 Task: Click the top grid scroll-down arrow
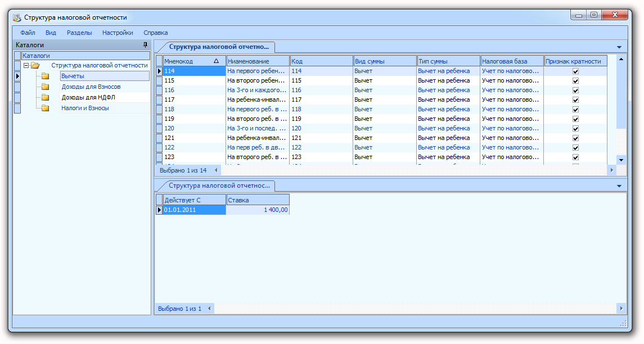(x=621, y=160)
